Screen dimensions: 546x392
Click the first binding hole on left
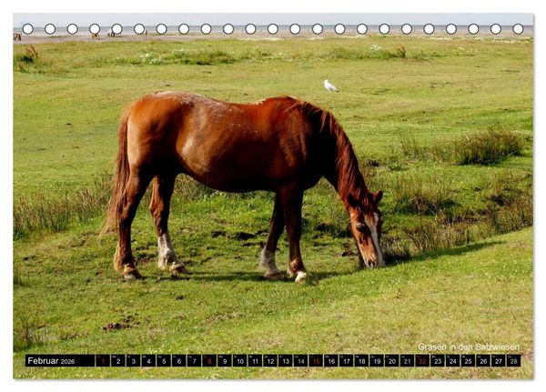tap(27, 29)
